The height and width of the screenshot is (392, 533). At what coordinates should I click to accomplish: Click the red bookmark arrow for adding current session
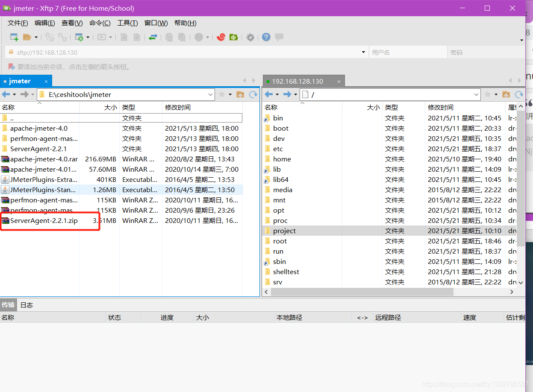(12, 67)
